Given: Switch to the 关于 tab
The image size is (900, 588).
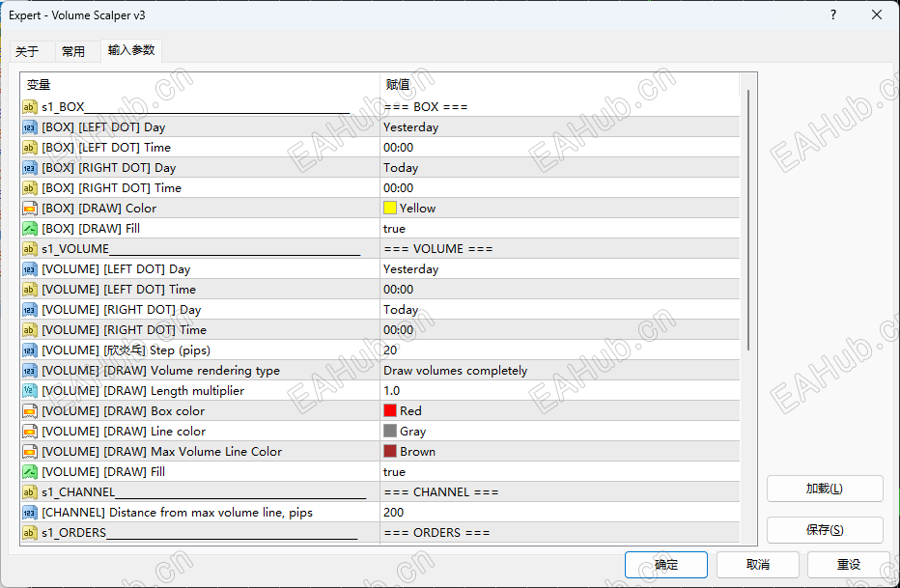Looking at the screenshot, I should coord(27,51).
